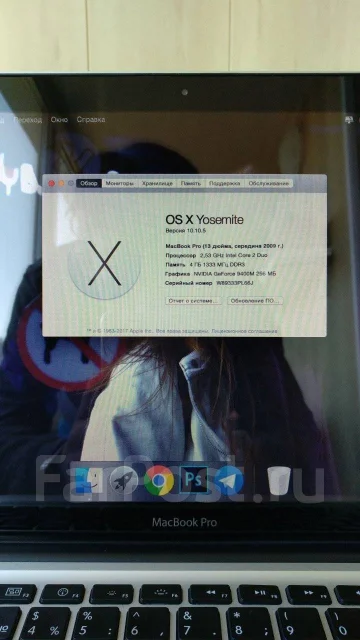This screenshot has height=640, width=360.
Task: Click status icon at menu bar right
Action: (x=350, y=120)
